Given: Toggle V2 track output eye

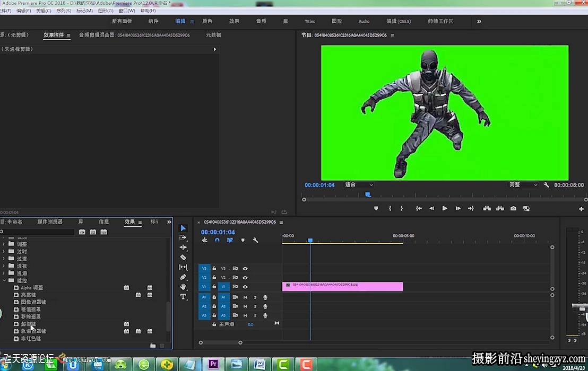Looking at the screenshot, I should click(x=245, y=278).
